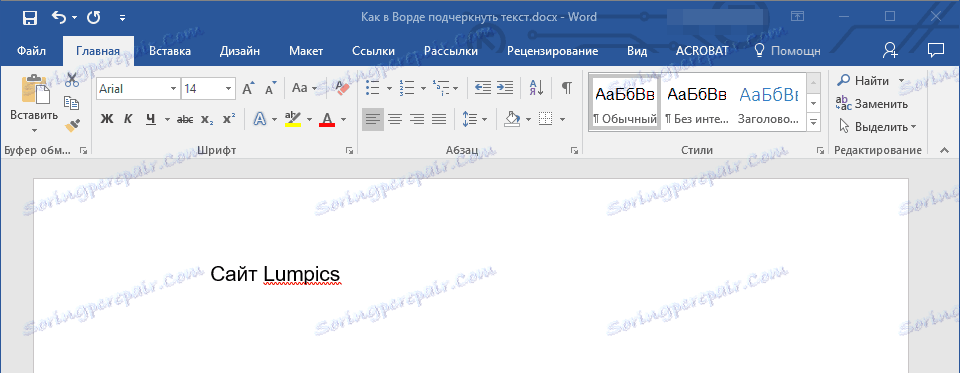The width and height of the screenshot is (960, 373).
Task: Apply borders with the grid icon
Action: (545, 119)
